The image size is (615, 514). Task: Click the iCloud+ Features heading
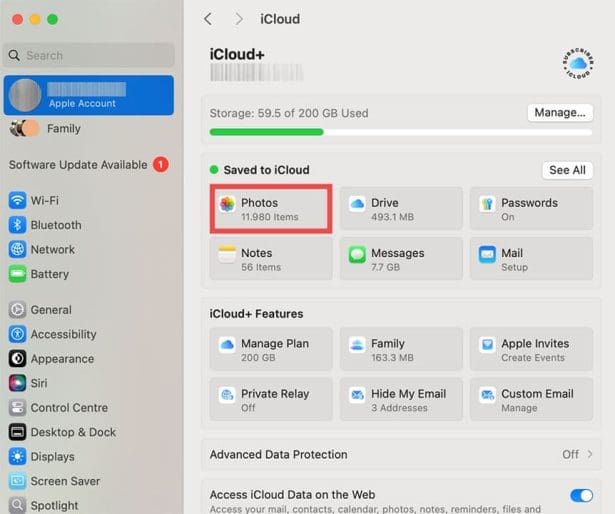[x=257, y=314]
